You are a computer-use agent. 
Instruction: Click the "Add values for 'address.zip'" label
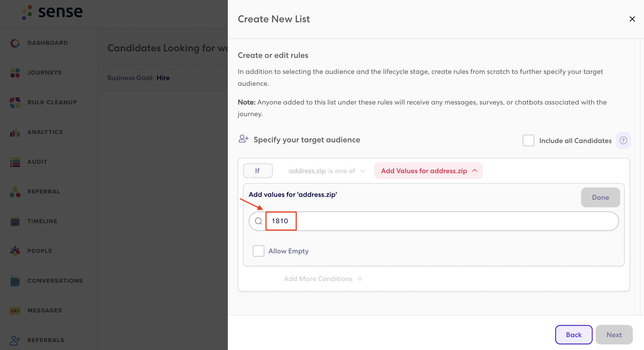293,195
